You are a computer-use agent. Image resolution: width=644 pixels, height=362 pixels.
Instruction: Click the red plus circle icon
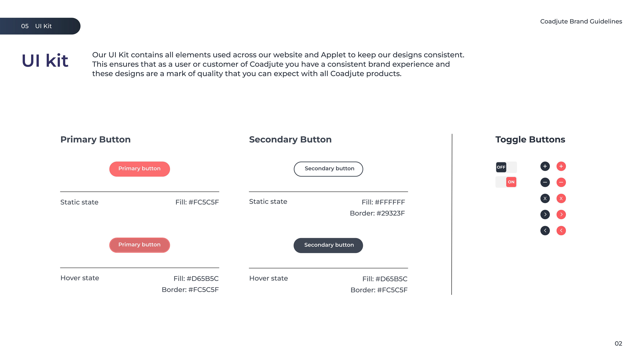tap(561, 166)
